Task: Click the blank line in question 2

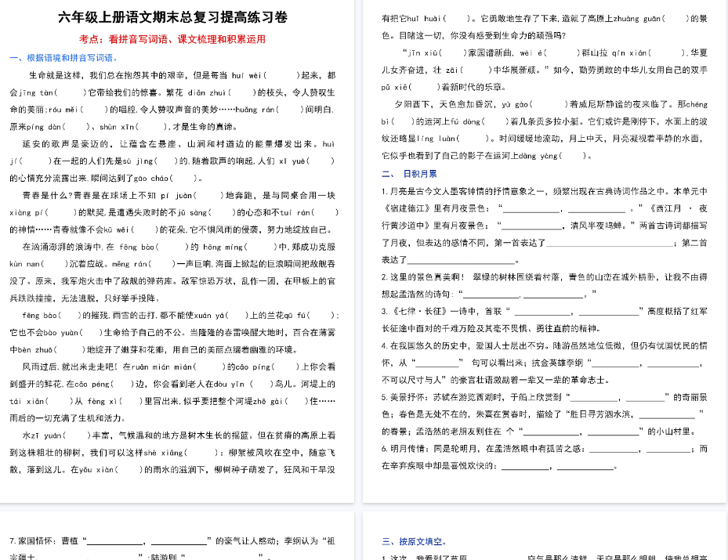Action: pyautogui.click(x=490, y=293)
